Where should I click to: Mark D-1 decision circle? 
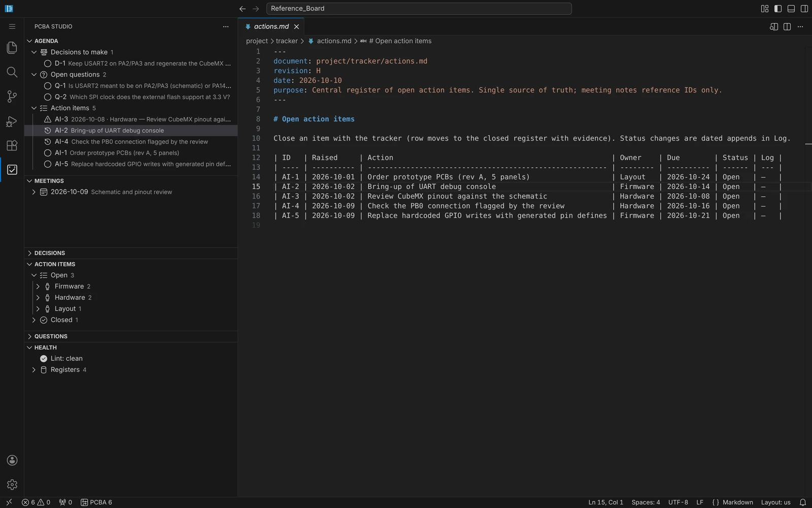coord(48,63)
